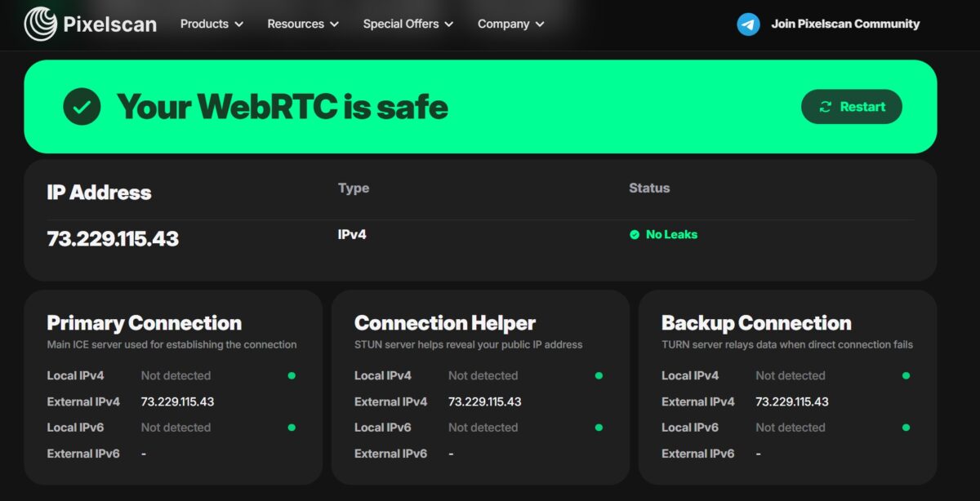
Task: Click the Backup Connection heading
Action: [x=756, y=322]
